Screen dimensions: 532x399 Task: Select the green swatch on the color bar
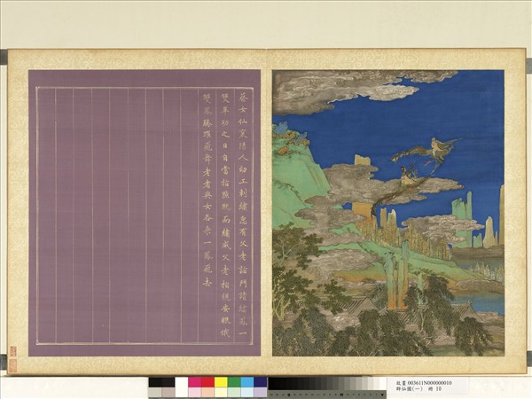(233, 382)
